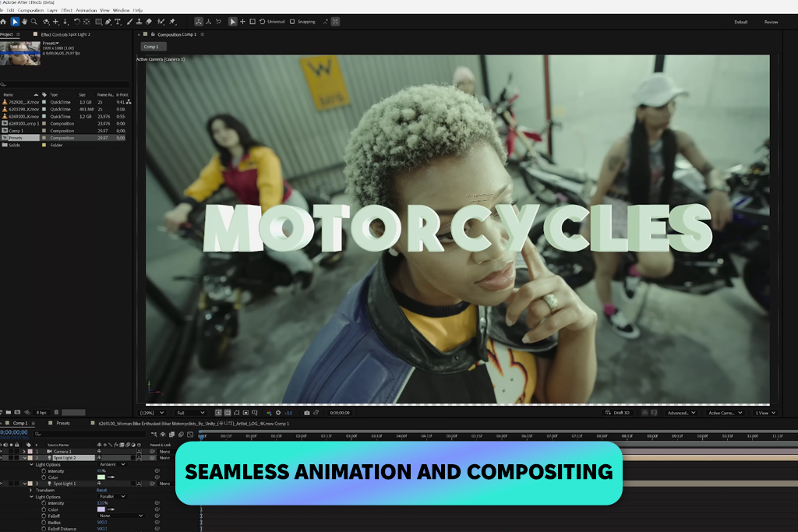Open Show Channel color icon in viewer

[x=269, y=413]
